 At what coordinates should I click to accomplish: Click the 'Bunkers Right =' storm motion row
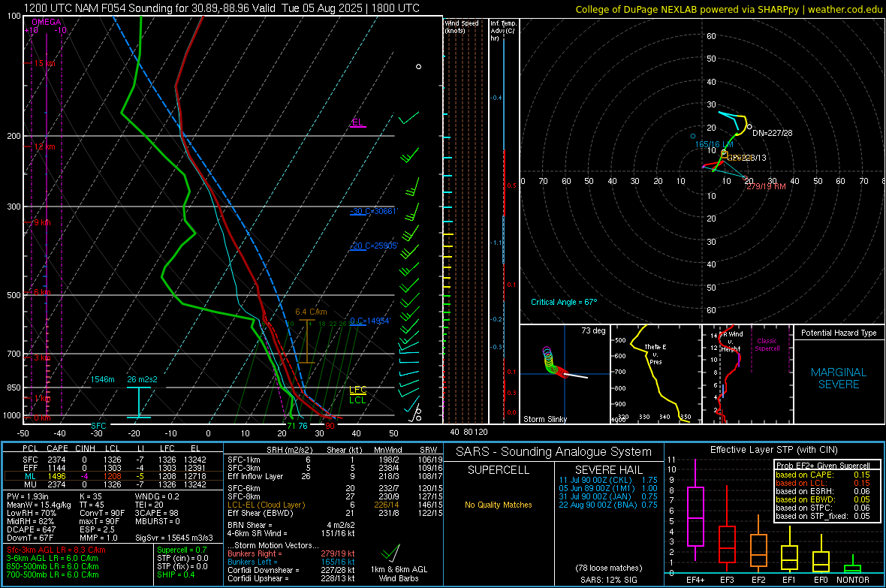coord(291,554)
